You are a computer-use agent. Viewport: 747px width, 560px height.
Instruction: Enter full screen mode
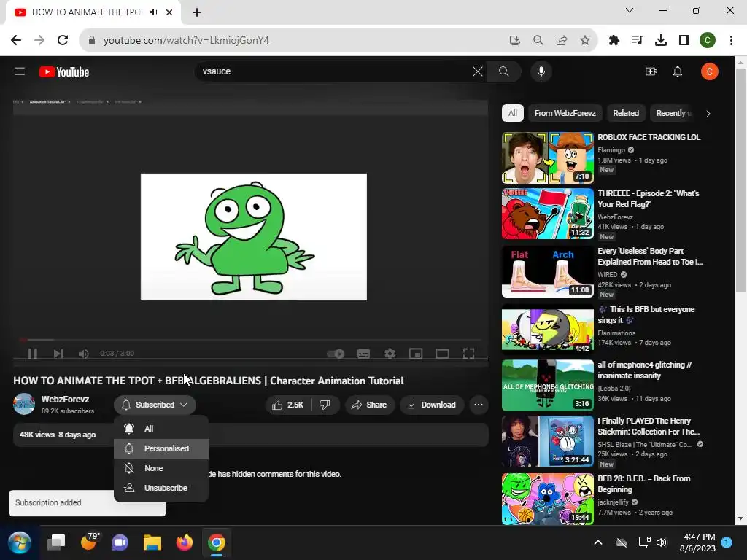(469, 354)
